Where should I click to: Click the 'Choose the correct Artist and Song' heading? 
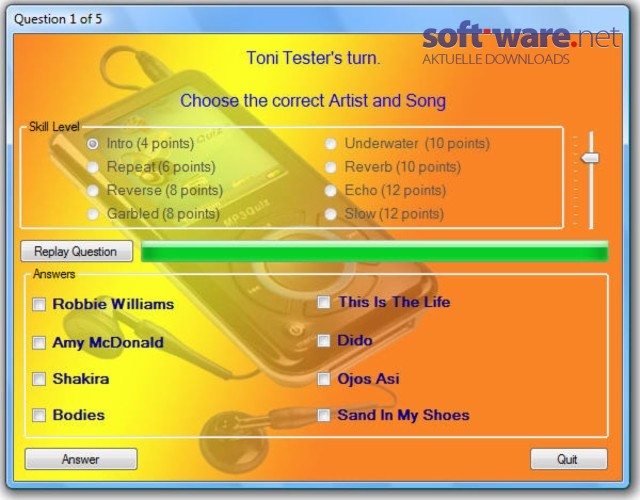[313, 101]
